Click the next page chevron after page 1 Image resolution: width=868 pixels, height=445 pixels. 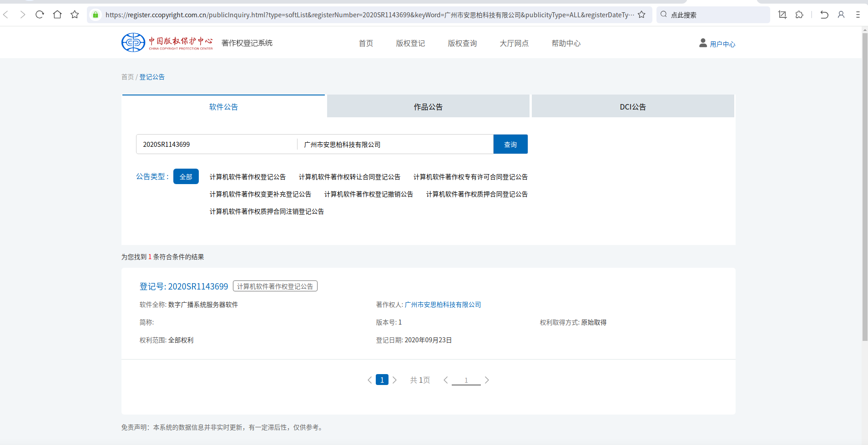pos(394,380)
